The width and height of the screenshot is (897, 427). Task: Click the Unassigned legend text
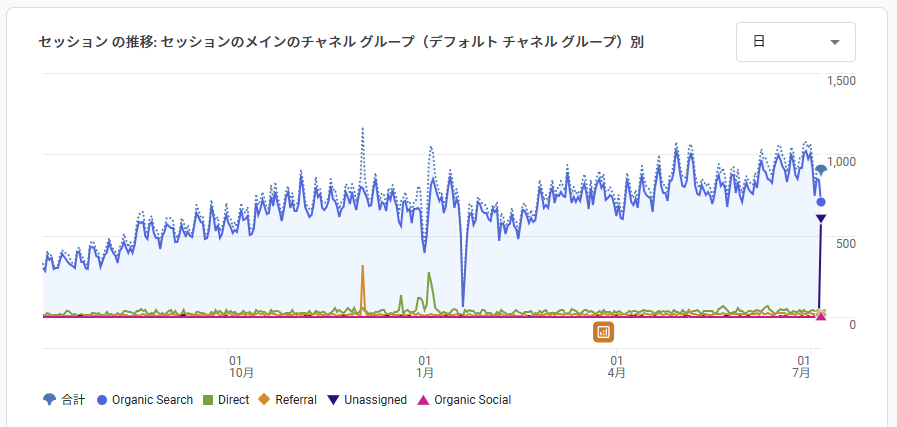tap(375, 400)
